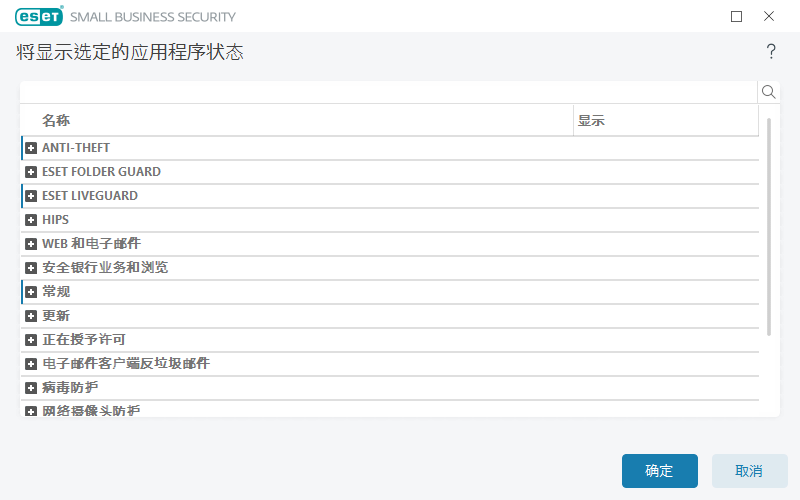Expand the ANTI-THEFT category

[x=31, y=148]
